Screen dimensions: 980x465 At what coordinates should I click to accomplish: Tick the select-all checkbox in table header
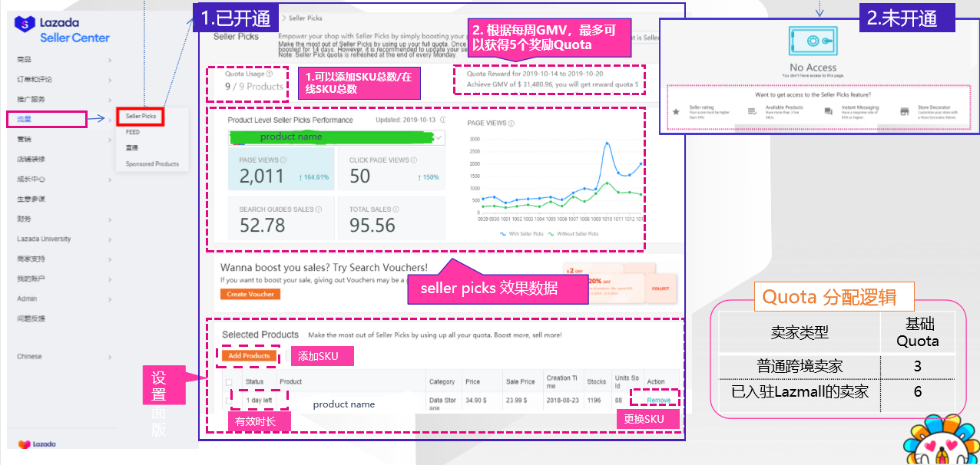pos(229,381)
